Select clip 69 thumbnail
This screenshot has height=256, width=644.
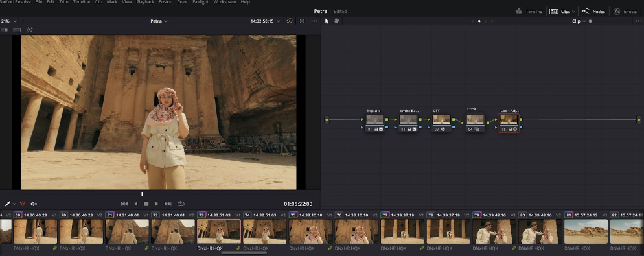coord(36,231)
